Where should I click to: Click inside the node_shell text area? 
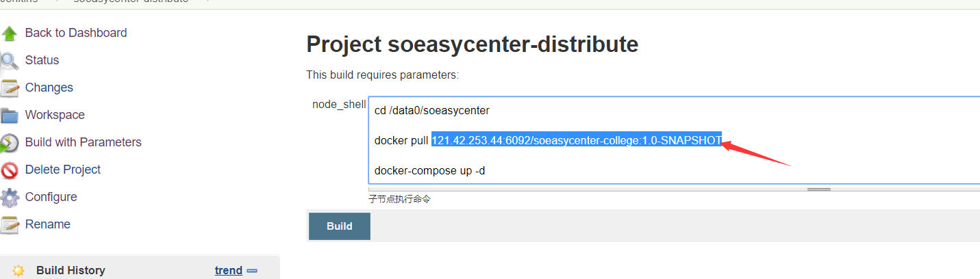(x=674, y=140)
